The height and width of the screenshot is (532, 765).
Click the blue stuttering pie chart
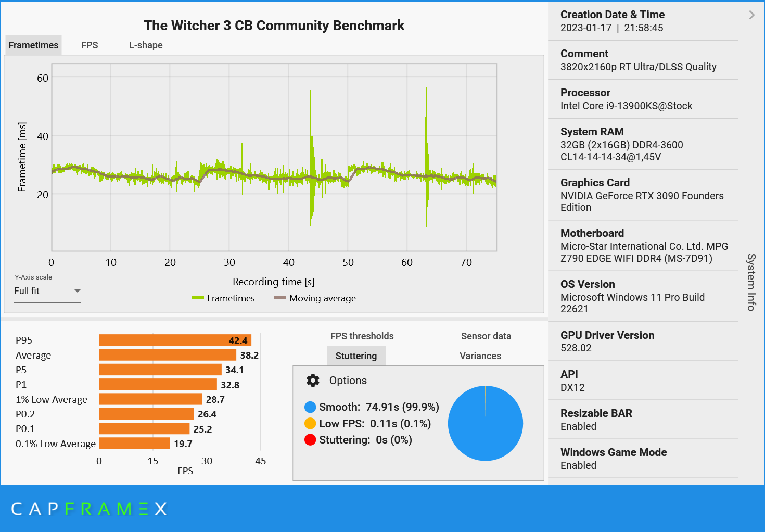pos(486,423)
